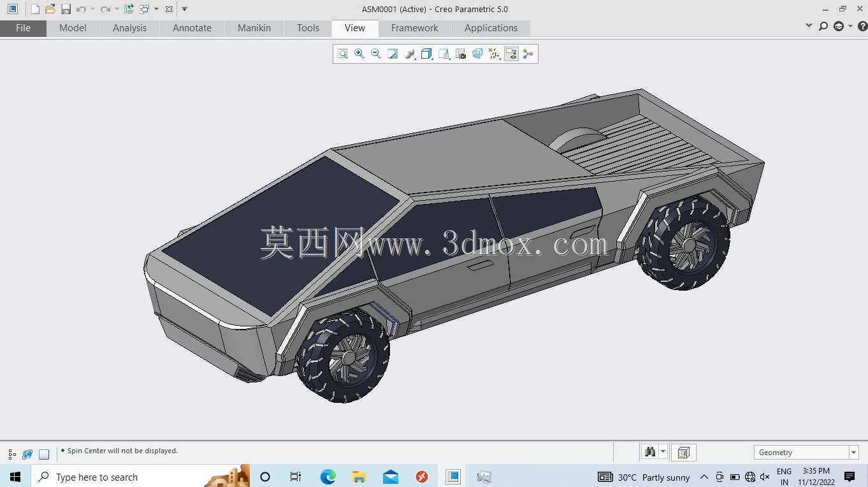Viewport: 868px width, 487px height.
Task: Launch Microsoft Edge from the taskbar
Action: 328,477
